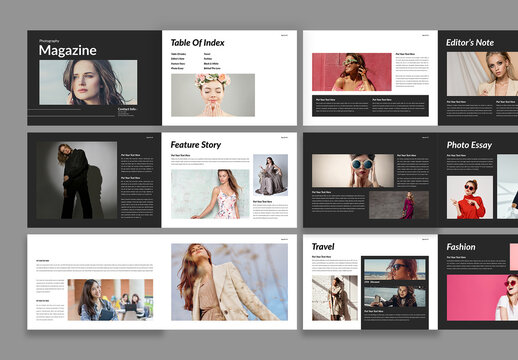Click the flower crown woman photo
This screenshot has height=360, width=518.
213,95
